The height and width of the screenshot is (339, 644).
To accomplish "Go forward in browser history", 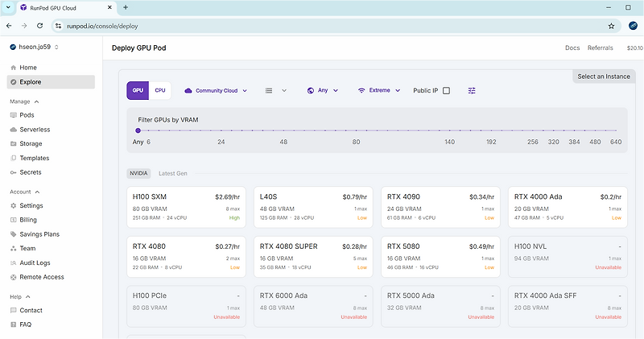I will 24,26.
